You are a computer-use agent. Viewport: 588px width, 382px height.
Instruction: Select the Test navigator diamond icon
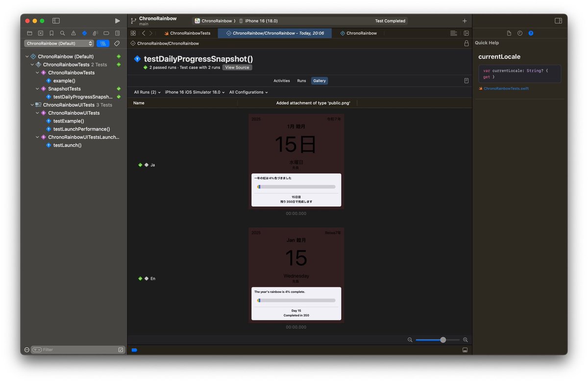(84, 33)
